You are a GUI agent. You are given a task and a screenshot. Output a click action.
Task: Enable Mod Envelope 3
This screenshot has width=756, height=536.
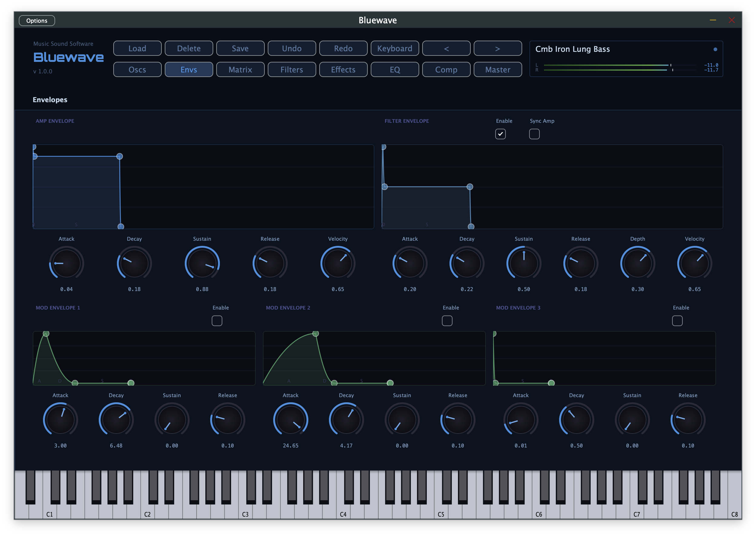[x=677, y=320]
